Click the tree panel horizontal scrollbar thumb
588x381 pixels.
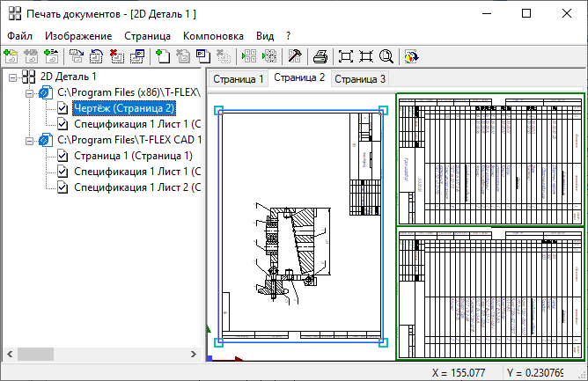(37, 353)
